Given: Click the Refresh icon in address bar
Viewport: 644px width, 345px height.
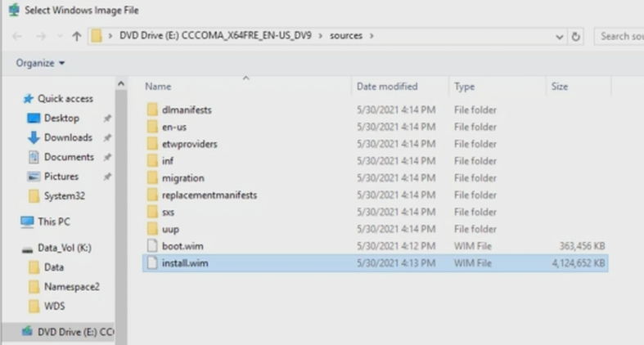Looking at the screenshot, I should click(x=576, y=37).
